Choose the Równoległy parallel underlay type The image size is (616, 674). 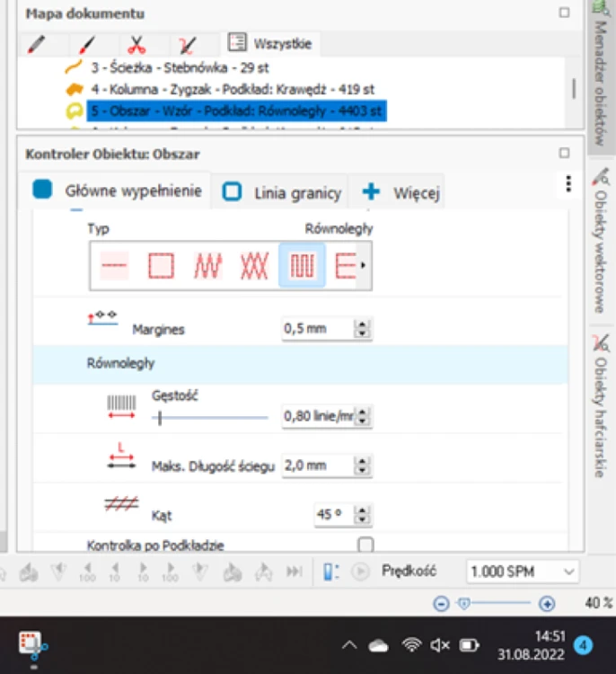pos(302,265)
